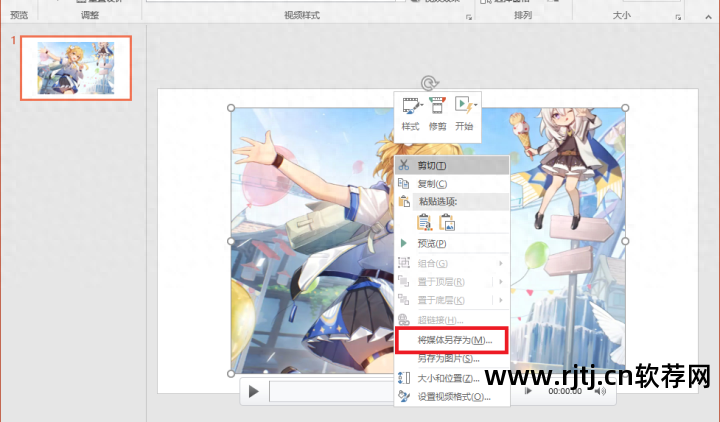The image size is (720, 422).
Task: Open 设置视频格式 (Format Video)
Action: [452, 396]
